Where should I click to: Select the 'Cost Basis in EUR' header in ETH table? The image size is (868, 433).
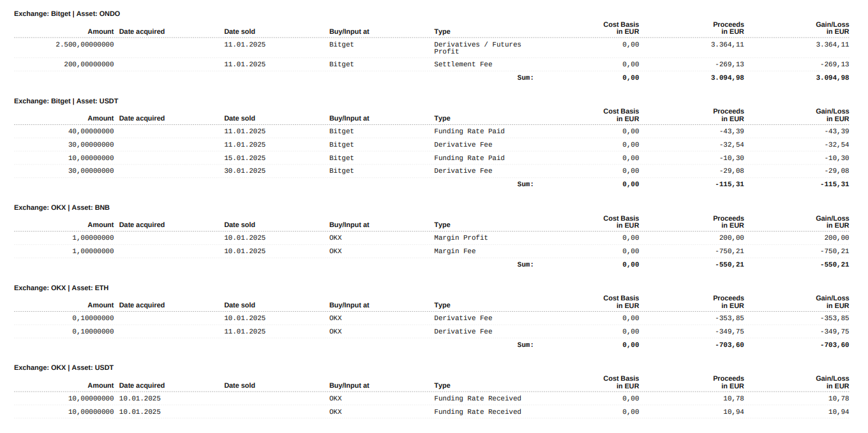pyautogui.click(x=621, y=302)
